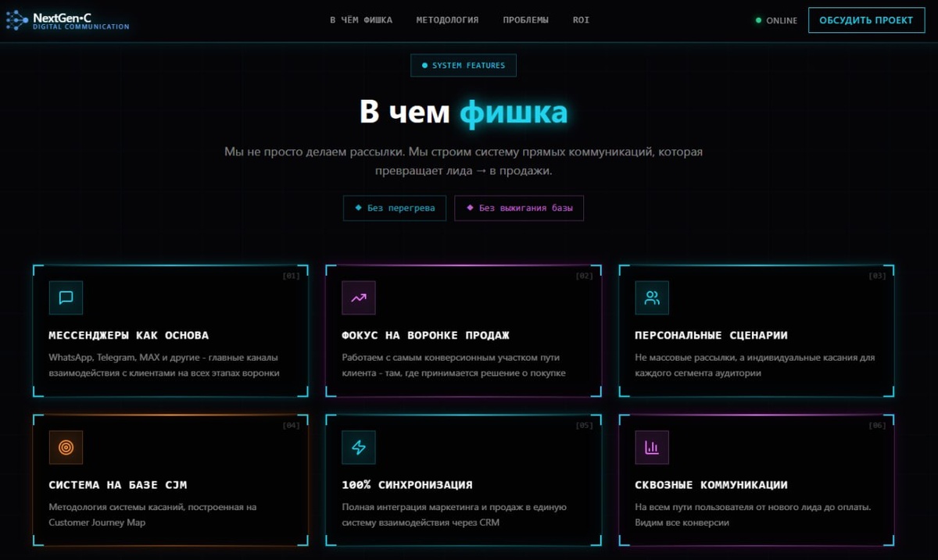This screenshot has width=938, height=560.
Task: Select the "Фокус на воронке продаж" card heading
Action: (x=426, y=335)
